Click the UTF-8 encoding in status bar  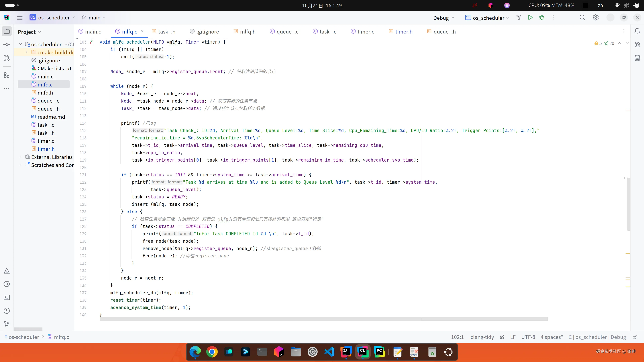[x=528, y=337]
